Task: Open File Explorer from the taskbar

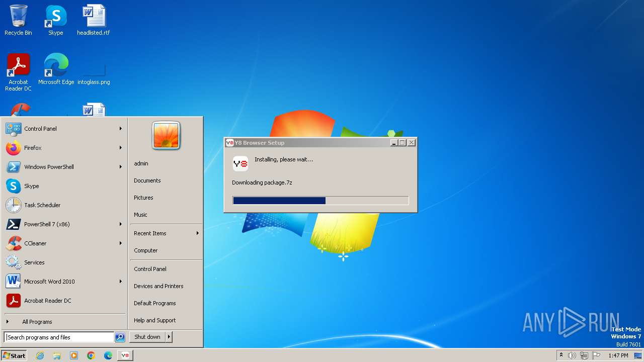Action: tap(57, 355)
